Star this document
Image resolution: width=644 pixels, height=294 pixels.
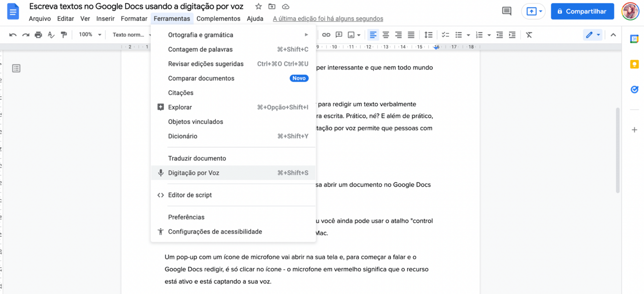(x=258, y=6)
